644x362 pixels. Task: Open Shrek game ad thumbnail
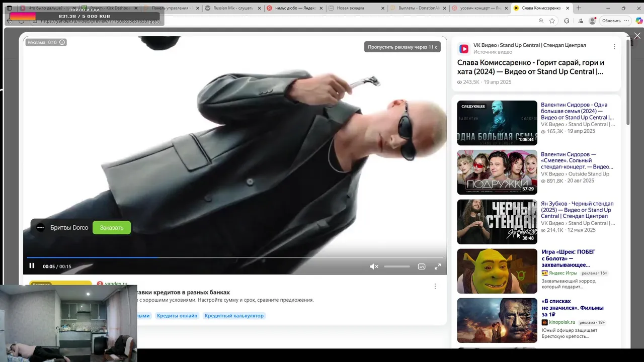(x=497, y=271)
